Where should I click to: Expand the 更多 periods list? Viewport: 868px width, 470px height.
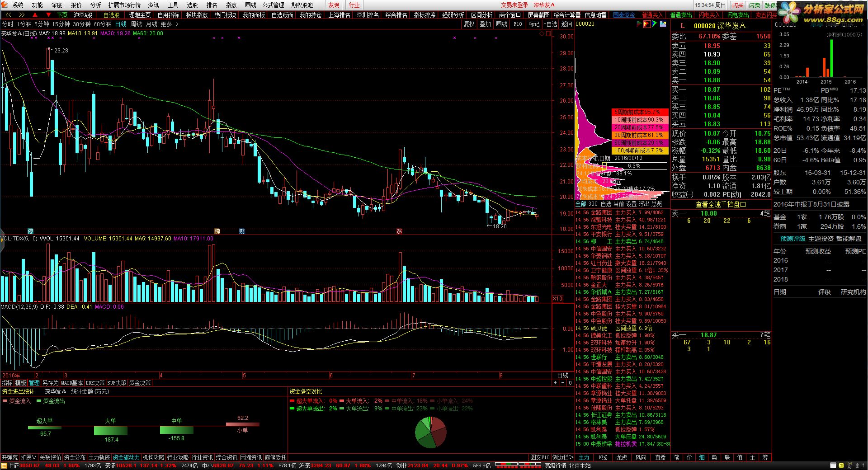[170, 24]
